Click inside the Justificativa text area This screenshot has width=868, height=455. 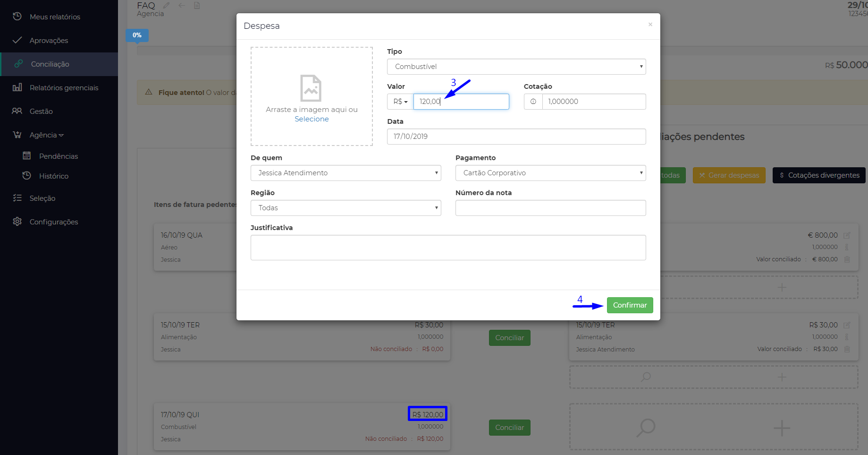pyautogui.click(x=448, y=248)
